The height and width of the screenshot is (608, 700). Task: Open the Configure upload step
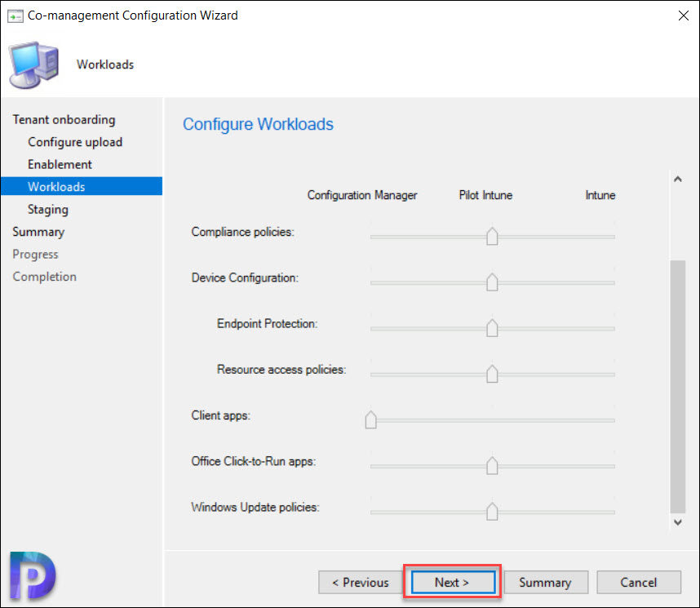pyautogui.click(x=75, y=142)
